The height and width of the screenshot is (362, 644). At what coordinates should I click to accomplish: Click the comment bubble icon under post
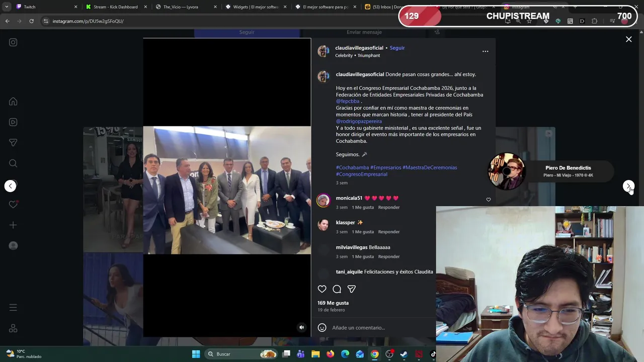pos(337,289)
